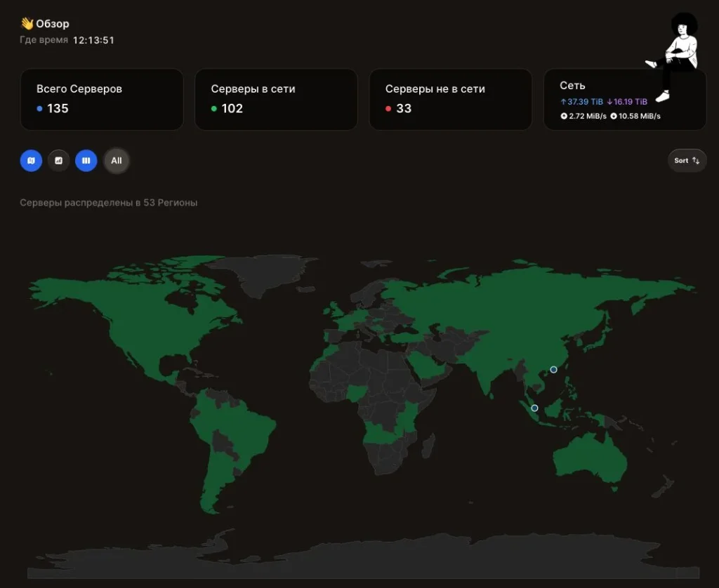This screenshot has height=588, width=719.
Task: Select the Singapore server marker on map
Action: [x=534, y=408]
